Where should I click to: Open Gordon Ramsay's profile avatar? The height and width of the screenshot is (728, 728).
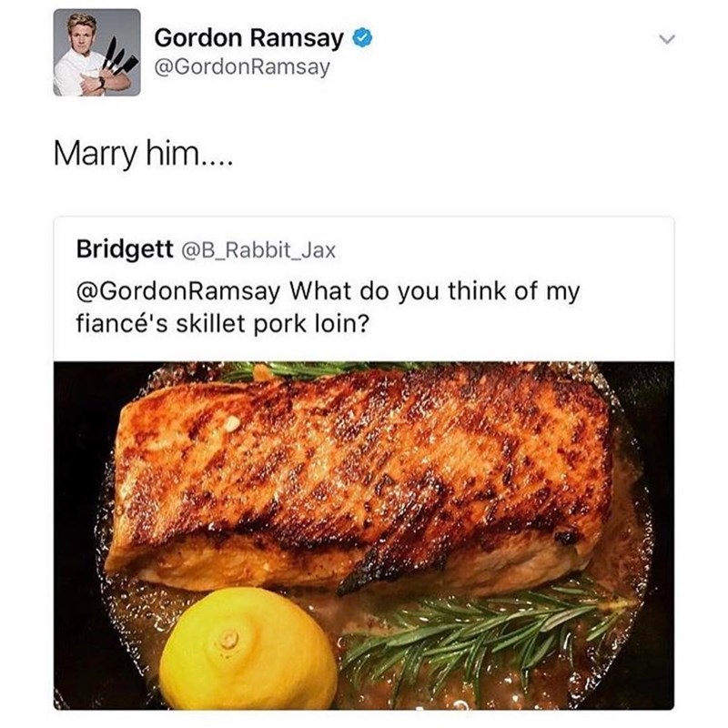96,53
